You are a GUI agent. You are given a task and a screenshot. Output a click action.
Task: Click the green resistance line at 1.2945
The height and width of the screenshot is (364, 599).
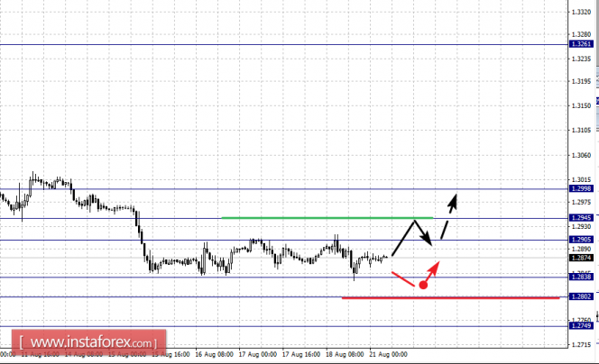[327, 218]
